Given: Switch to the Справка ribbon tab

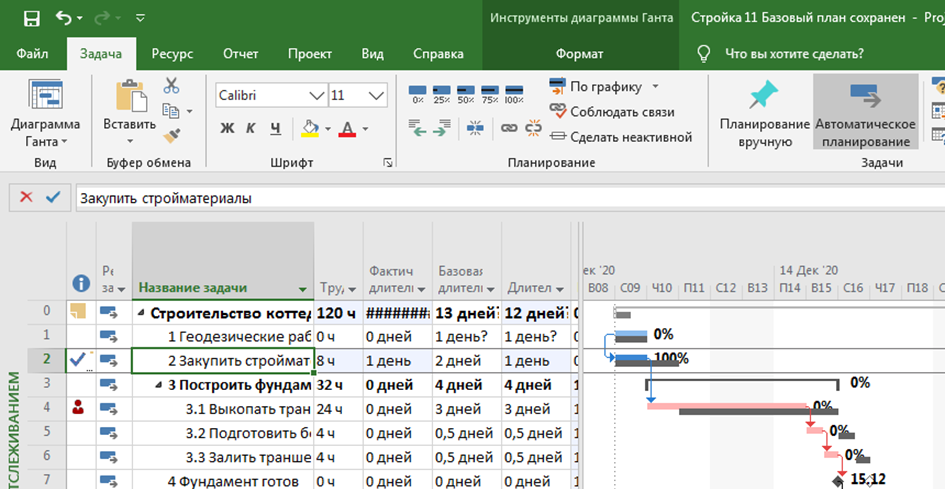Looking at the screenshot, I should tap(438, 54).
